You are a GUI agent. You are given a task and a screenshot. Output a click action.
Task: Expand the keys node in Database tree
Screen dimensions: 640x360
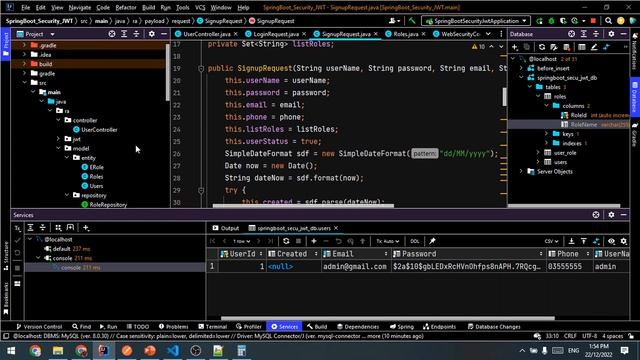pyautogui.click(x=547, y=133)
